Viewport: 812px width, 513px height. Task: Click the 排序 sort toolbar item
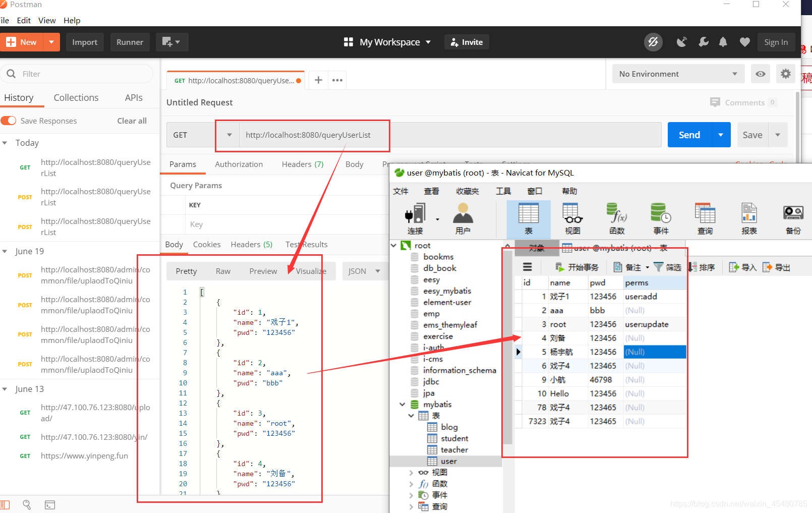[702, 267]
